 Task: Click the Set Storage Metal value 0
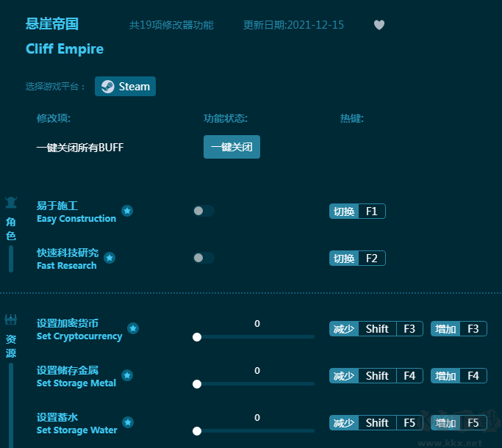(x=257, y=371)
